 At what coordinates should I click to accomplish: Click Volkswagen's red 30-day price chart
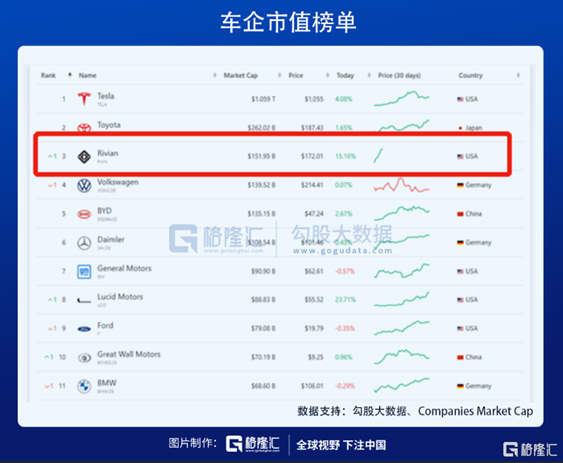tap(401, 185)
